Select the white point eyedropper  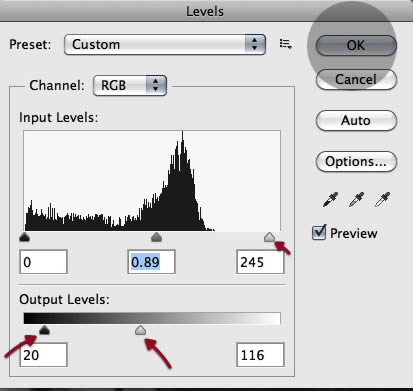point(382,199)
